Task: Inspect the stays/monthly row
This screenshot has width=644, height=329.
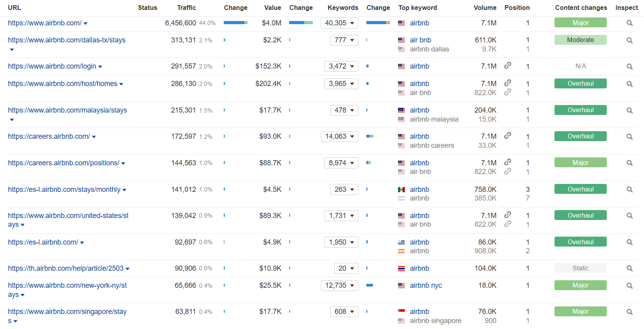Action: point(629,189)
